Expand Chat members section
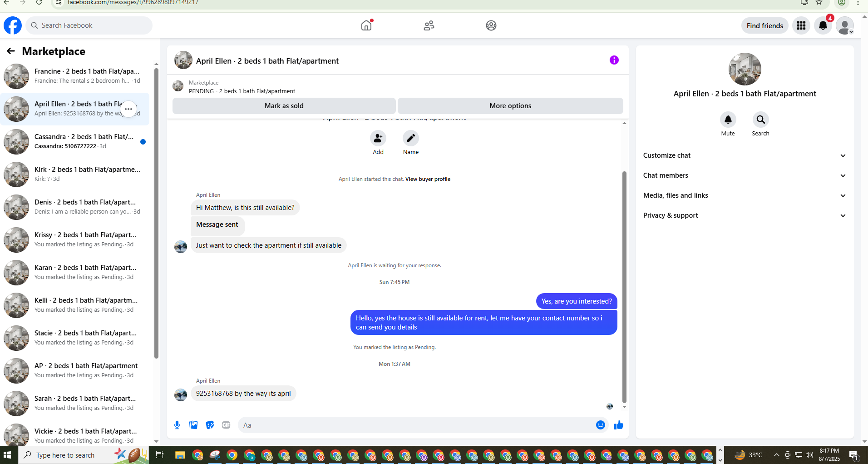The width and height of the screenshot is (868, 464). click(745, 175)
